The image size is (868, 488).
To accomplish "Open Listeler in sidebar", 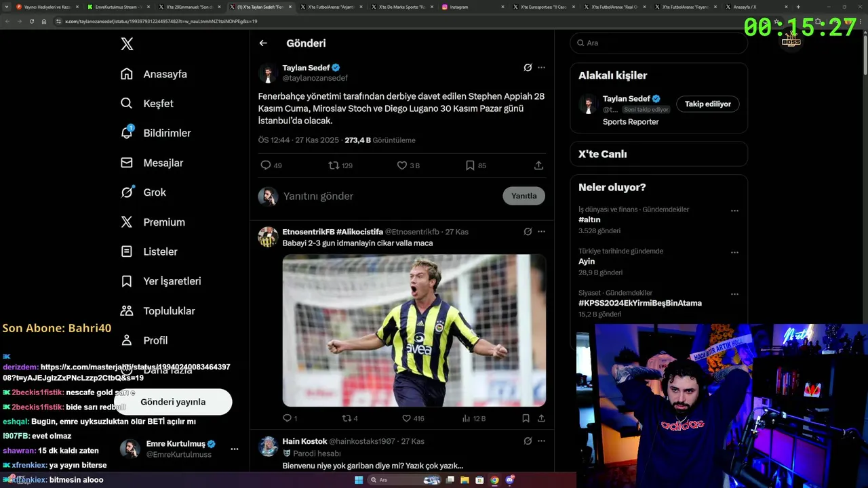I will point(149,251).
